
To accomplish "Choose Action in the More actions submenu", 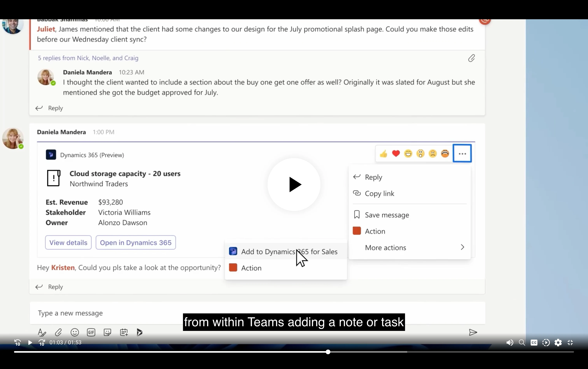I will 286,268.
